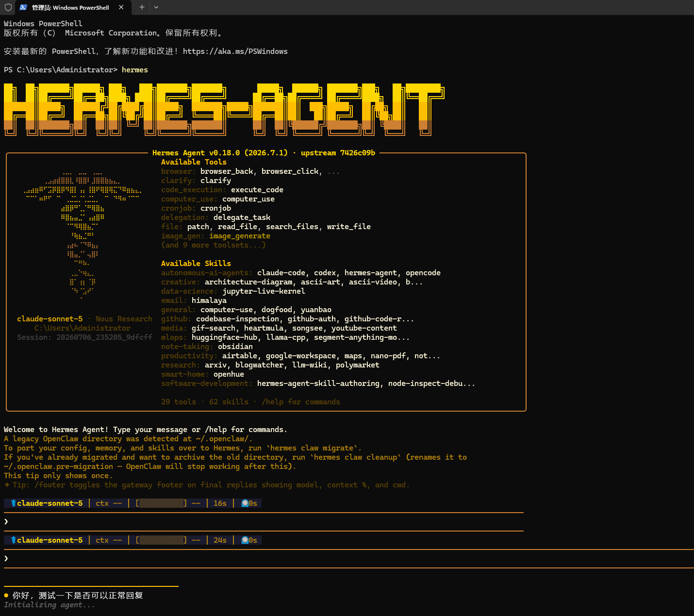Click the PowerShell icon on the tab
694x616 pixels.
click(x=23, y=7)
